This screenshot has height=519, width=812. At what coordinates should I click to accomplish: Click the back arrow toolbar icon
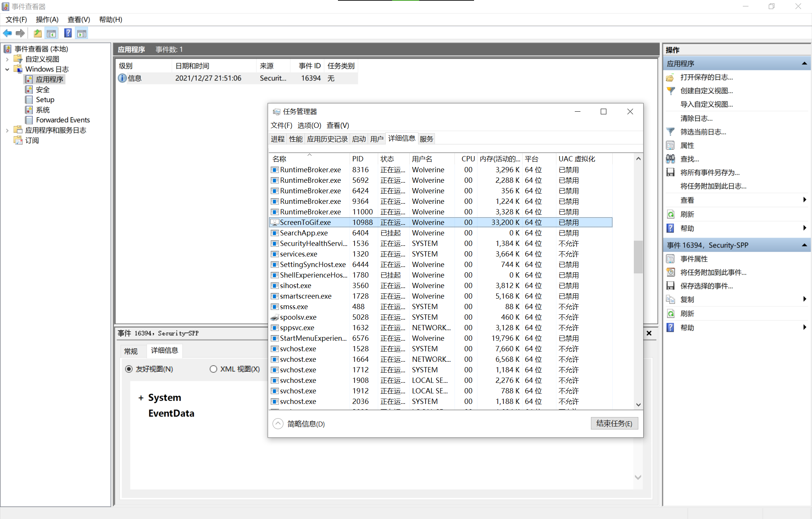(7, 33)
